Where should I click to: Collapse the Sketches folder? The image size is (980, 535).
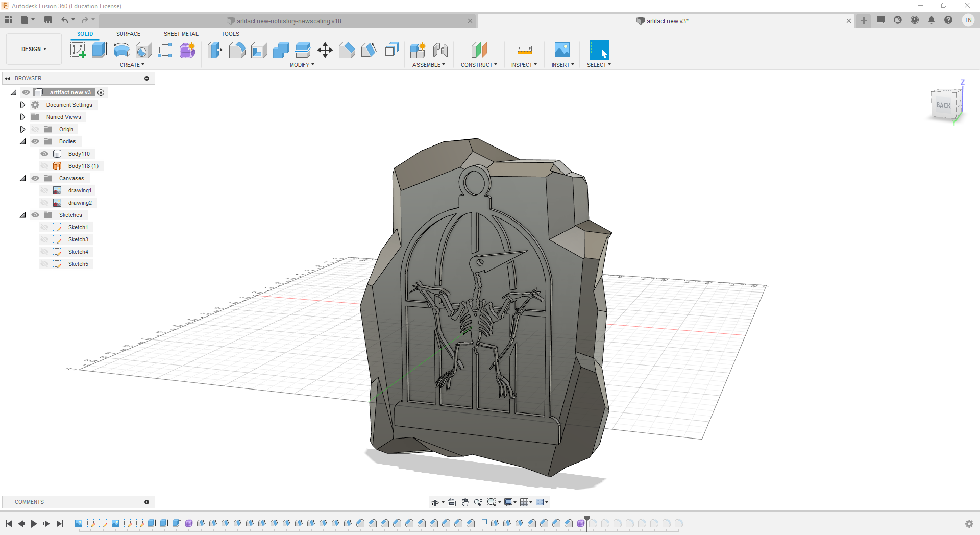[x=22, y=215]
